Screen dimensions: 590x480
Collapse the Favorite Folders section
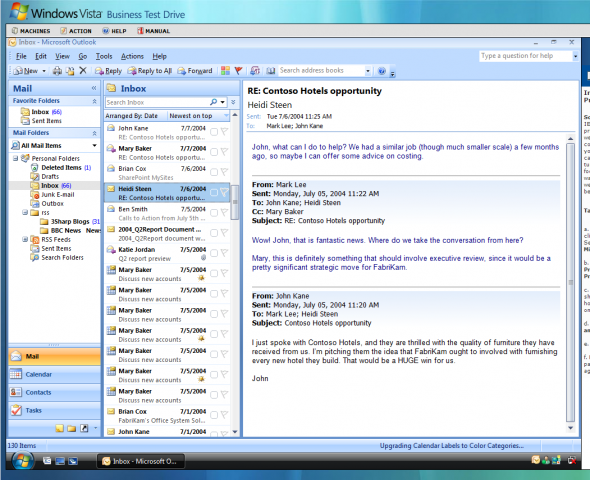[x=94, y=101]
